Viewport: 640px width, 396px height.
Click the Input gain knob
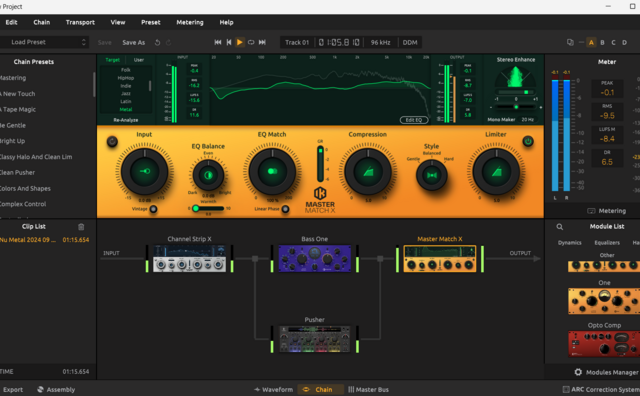145,171
